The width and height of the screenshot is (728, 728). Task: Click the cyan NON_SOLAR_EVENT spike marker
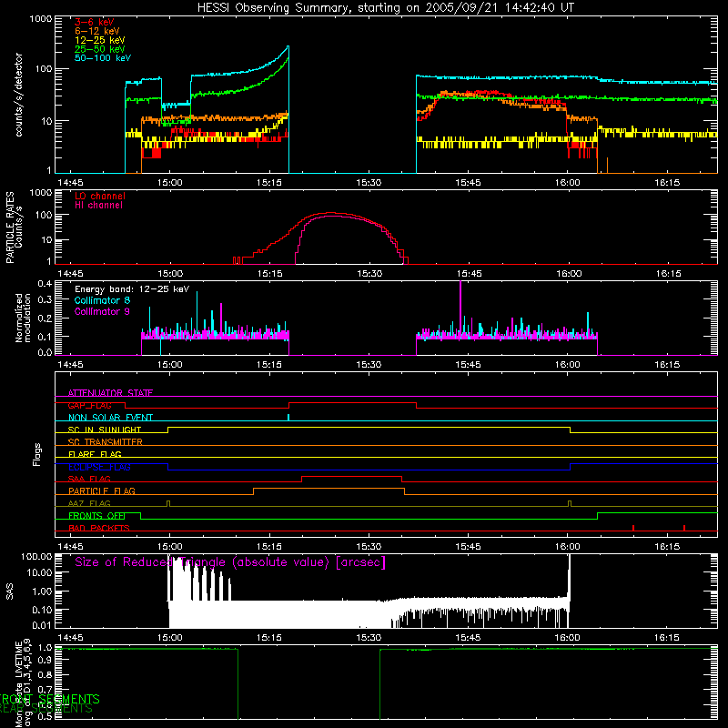coord(288,418)
